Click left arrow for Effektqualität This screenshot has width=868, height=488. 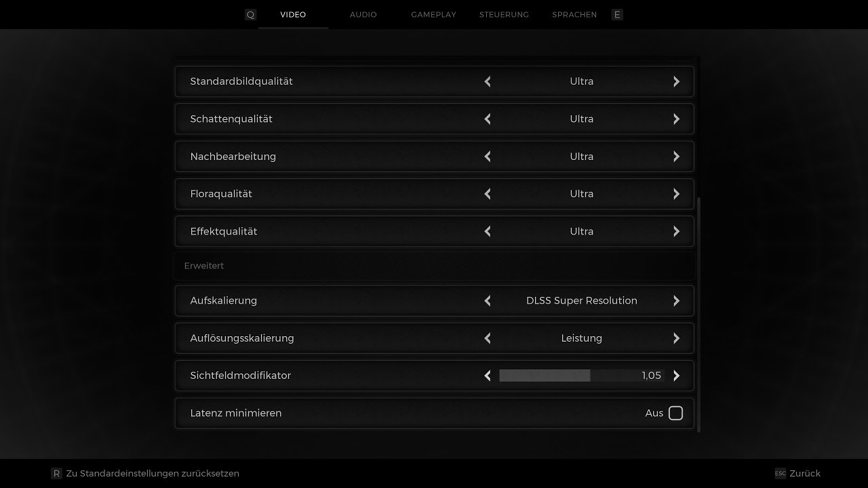(x=488, y=231)
